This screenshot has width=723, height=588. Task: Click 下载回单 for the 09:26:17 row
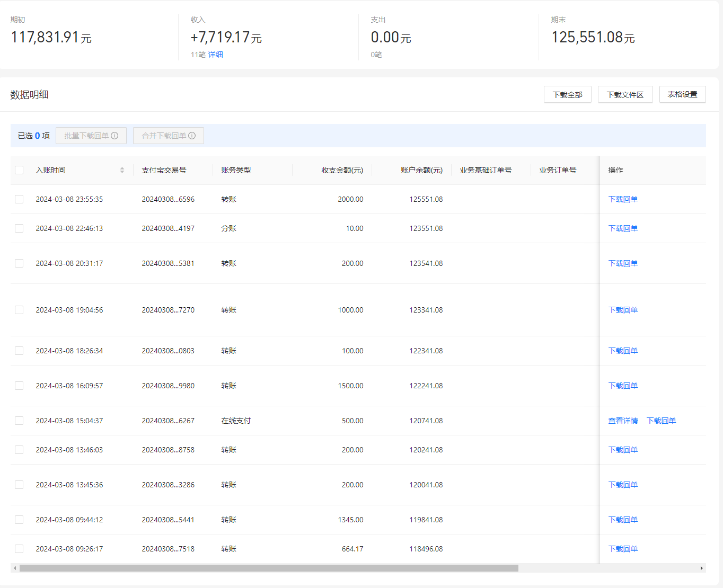[623, 549]
